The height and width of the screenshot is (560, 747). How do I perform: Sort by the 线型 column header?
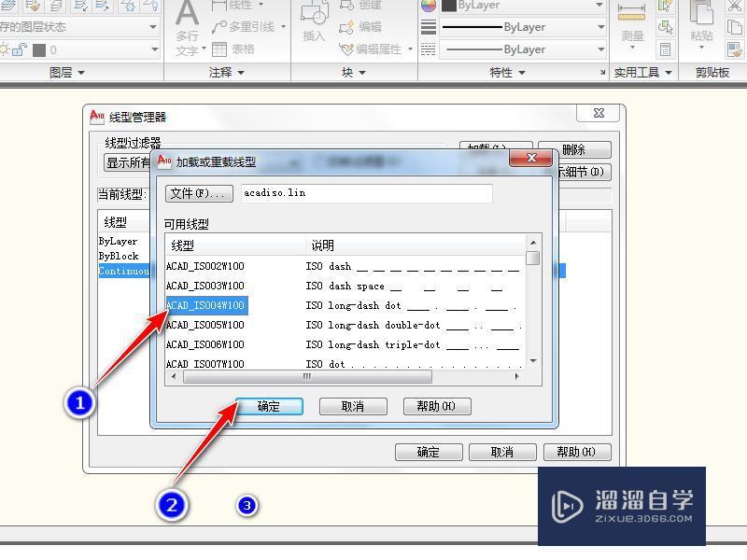click(x=235, y=245)
